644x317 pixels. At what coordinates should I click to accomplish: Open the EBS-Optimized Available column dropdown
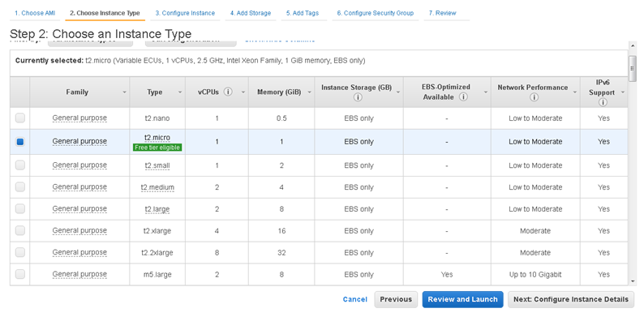[x=486, y=92]
